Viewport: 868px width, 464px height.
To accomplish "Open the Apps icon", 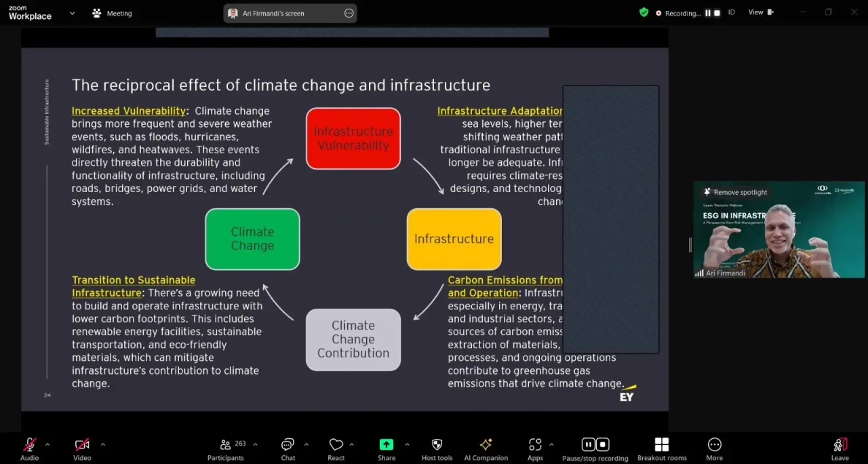I will click(x=535, y=444).
